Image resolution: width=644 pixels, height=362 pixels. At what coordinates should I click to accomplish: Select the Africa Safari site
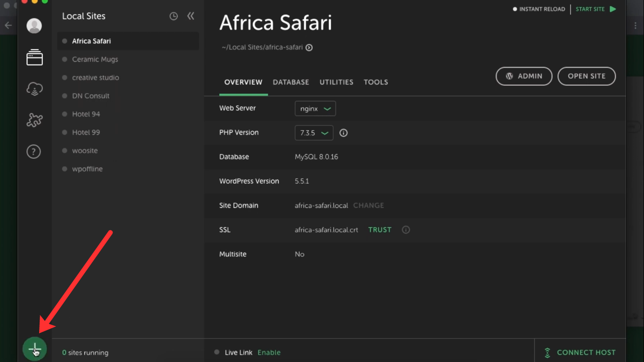[x=128, y=41]
